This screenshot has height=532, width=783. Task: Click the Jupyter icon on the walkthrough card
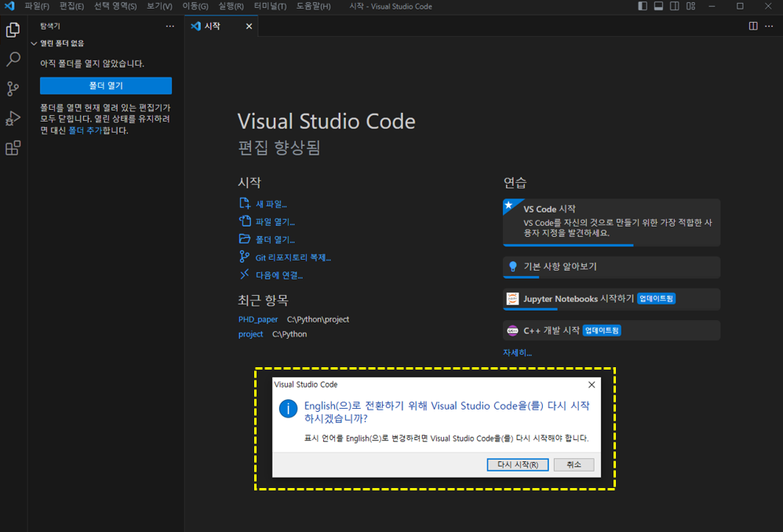tap(512, 299)
